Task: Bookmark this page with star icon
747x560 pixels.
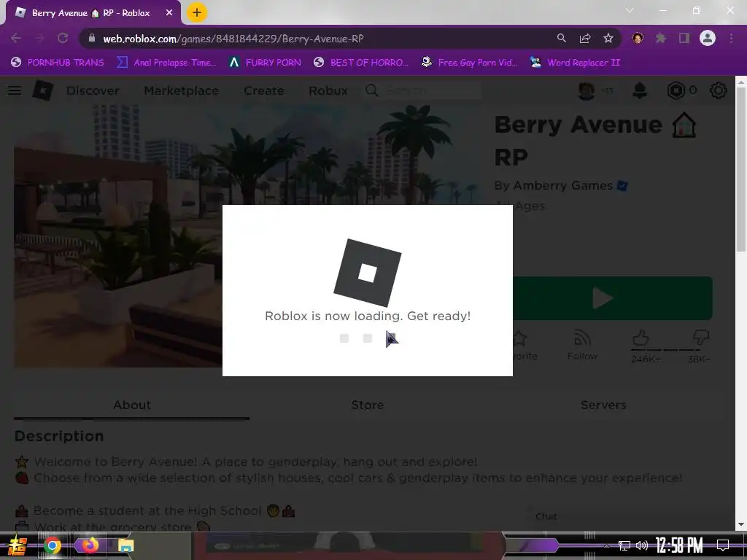Action: tap(608, 38)
